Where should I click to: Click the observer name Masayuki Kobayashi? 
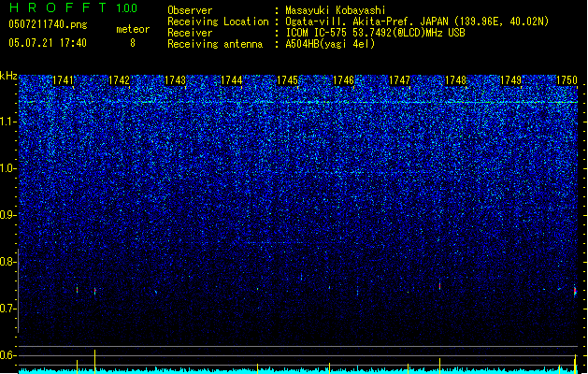(x=336, y=10)
